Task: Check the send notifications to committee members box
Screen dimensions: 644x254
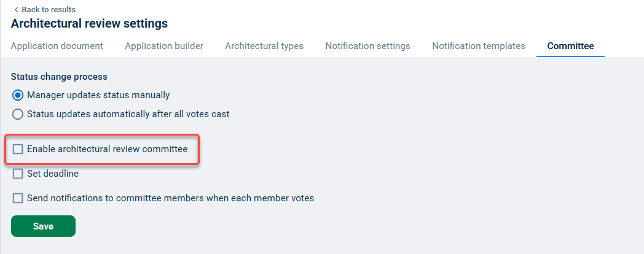Action: tap(18, 198)
